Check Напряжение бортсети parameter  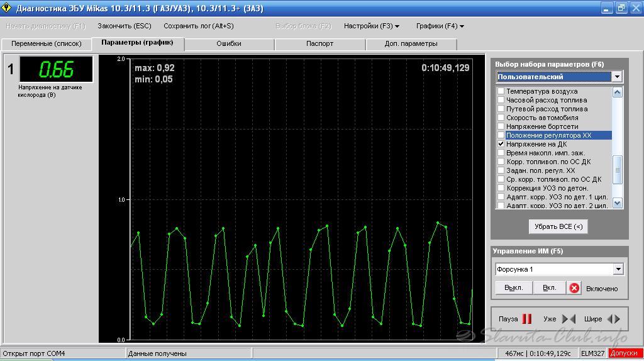pos(501,126)
